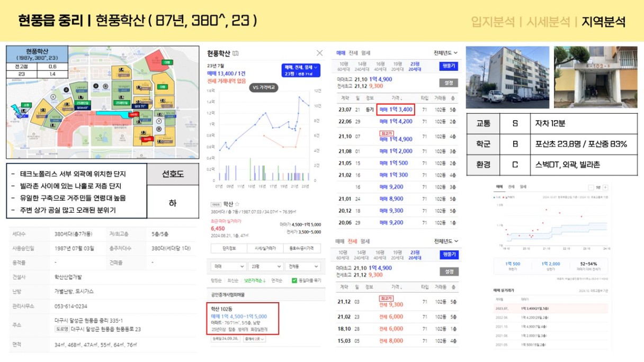644x362 pixels.
Task: Open the map icon beside 현풍학산 title
Action: [236, 53]
